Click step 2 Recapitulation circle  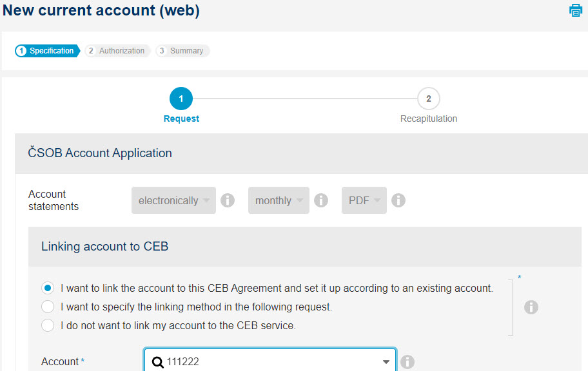(x=428, y=99)
